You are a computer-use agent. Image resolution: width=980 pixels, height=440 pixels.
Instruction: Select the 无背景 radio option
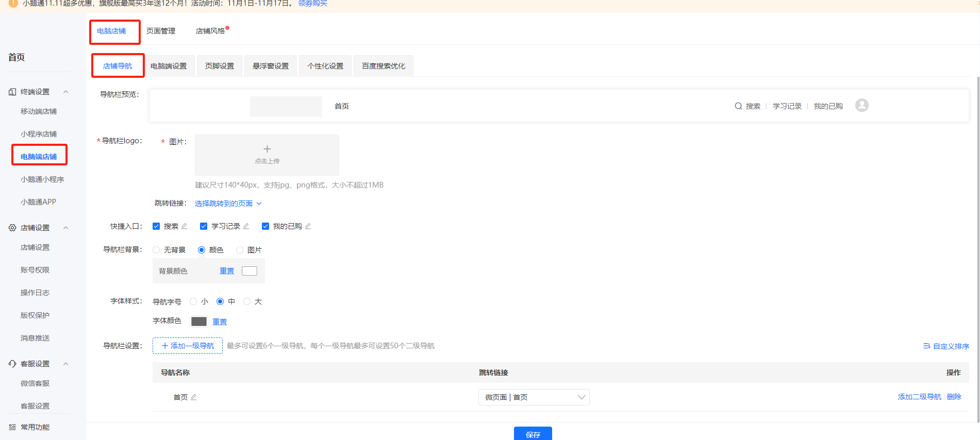pyautogui.click(x=156, y=250)
